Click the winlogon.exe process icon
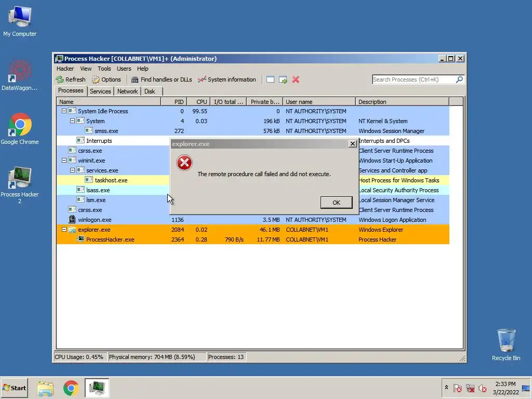532x399 pixels. pyautogui.click(x=72, y=219)
